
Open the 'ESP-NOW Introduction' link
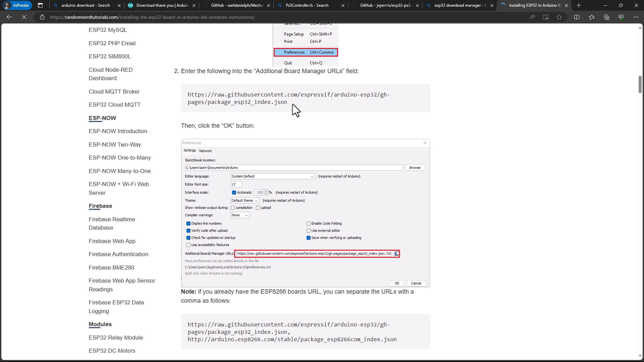[118, 131]
